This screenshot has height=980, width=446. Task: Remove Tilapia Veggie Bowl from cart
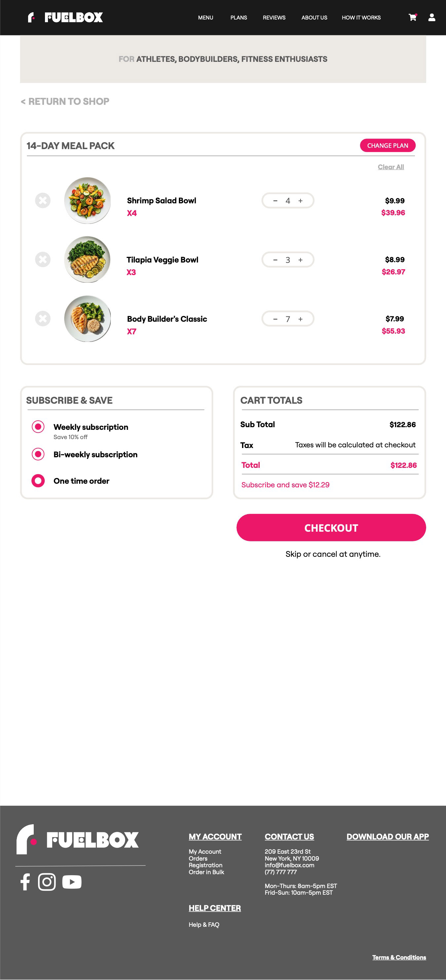43,260
